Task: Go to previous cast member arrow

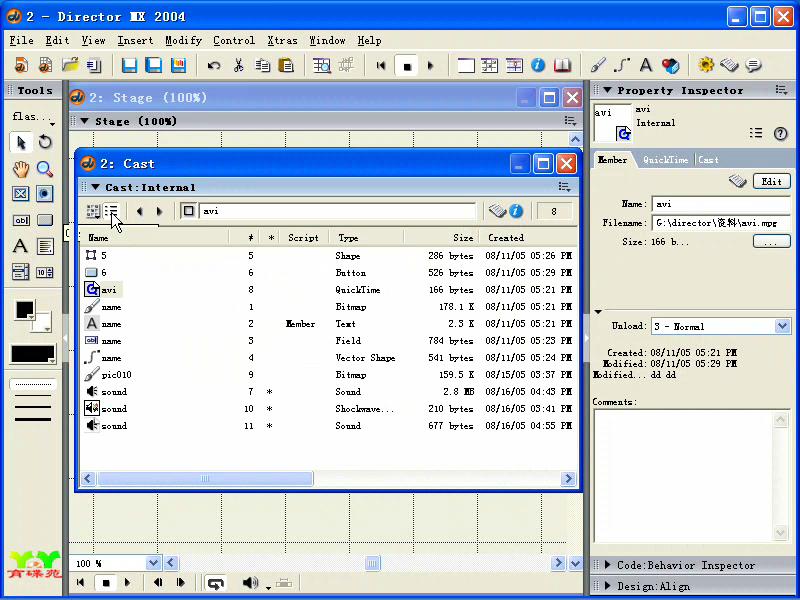Action: (x=140, y=211)
